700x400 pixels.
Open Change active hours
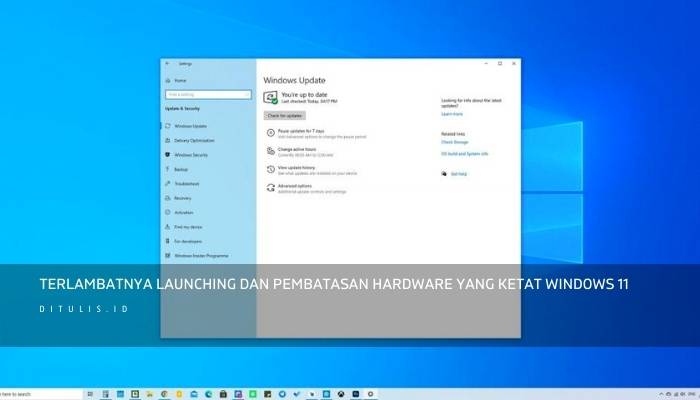(x=300, y=152)
